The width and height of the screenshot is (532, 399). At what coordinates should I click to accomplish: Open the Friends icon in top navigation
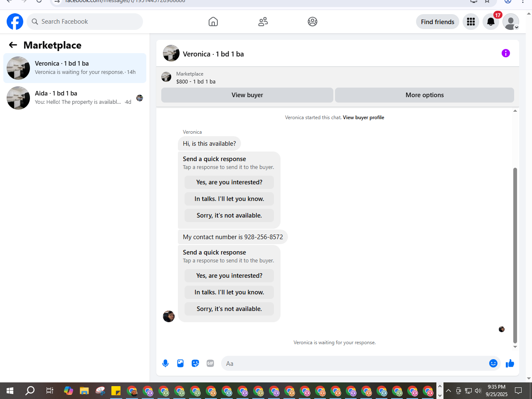(x=263, y=22)
